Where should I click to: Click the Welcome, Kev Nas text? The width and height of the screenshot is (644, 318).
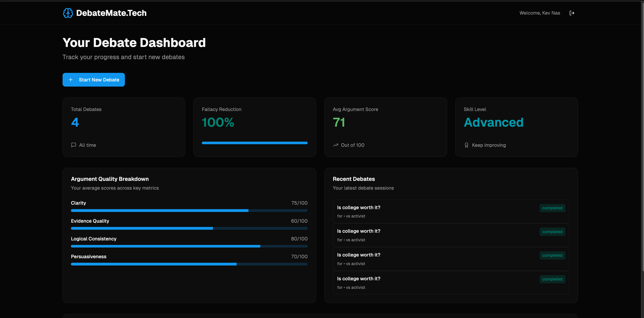click(539, 13)
